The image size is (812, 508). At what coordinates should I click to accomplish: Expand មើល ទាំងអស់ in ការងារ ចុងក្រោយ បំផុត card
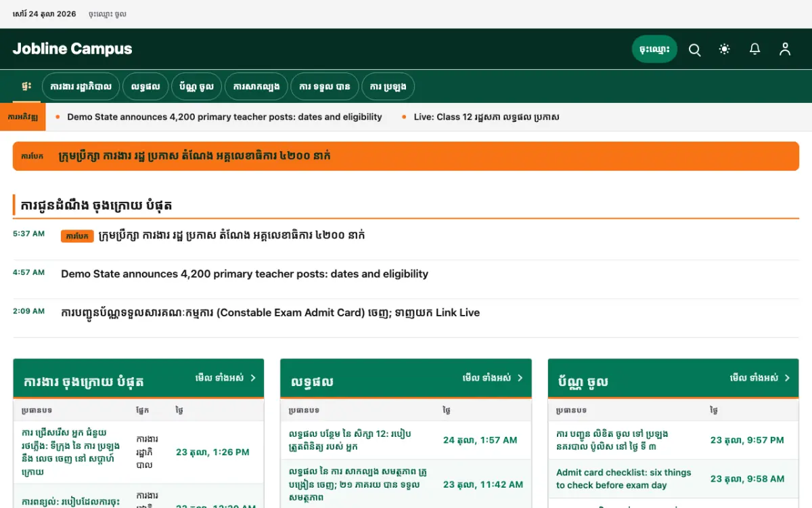click(225, 378)
